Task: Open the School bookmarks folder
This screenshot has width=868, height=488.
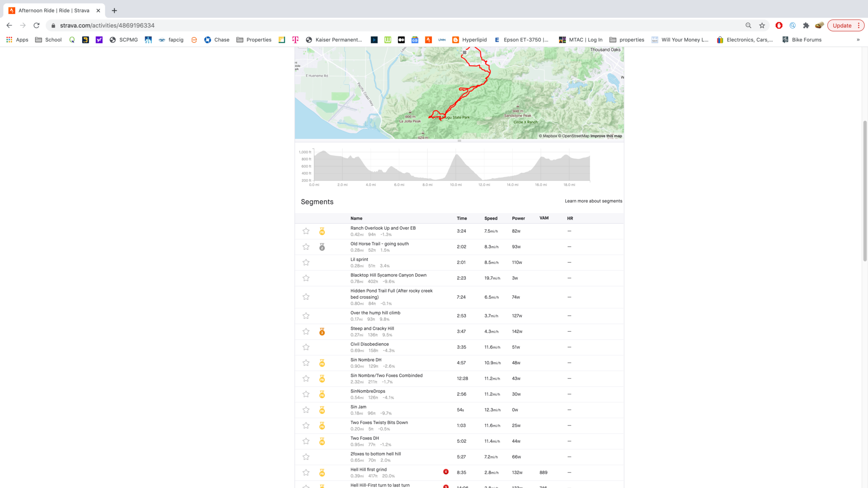Action: tap(48, 40)
